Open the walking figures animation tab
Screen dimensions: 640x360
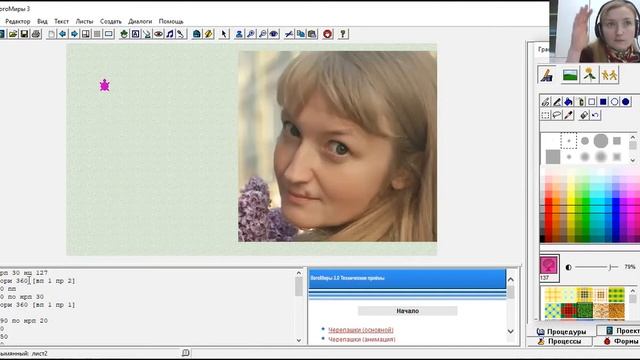[609, 75]
